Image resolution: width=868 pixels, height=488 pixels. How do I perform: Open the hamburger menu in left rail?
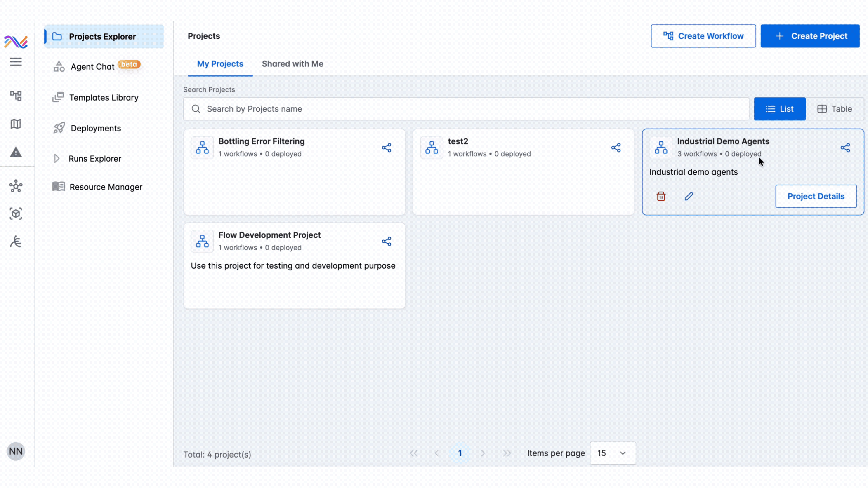click(16, 62)
